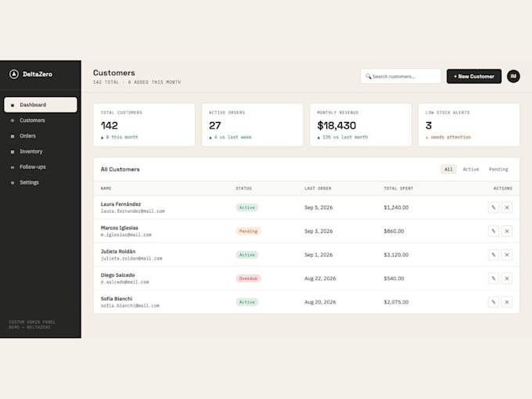Viewport: 532px width, 399px height.
Task: Delete Diego Salcedo's row
Action: 507,279
